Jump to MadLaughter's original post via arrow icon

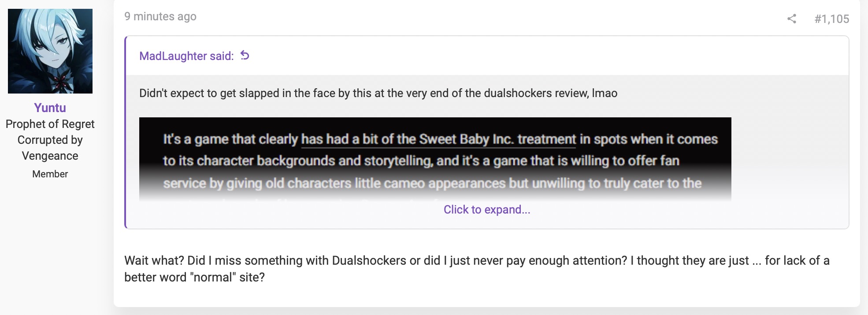click(245, 56)
